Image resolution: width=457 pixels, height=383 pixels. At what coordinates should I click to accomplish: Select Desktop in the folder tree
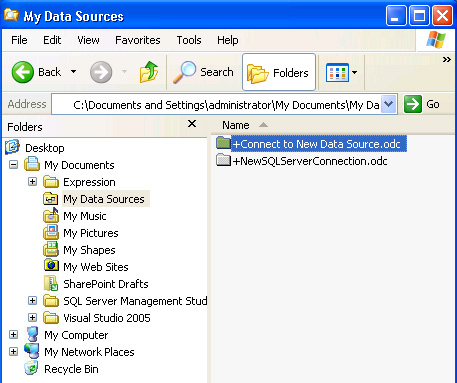pyautogui.click(x=45, y=148)
